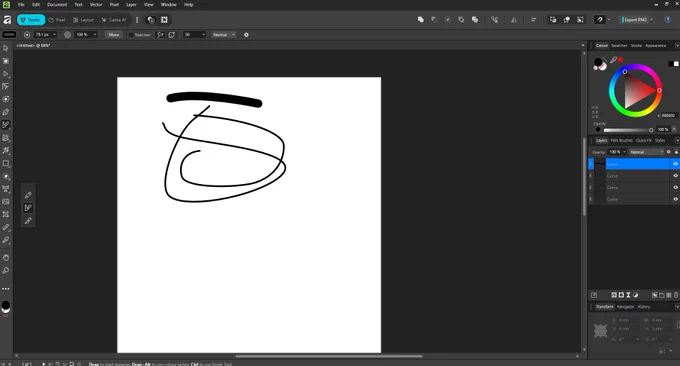Click the Add boolean operation icon
Screen dimensions: 680x366
[x=421, y=20]
